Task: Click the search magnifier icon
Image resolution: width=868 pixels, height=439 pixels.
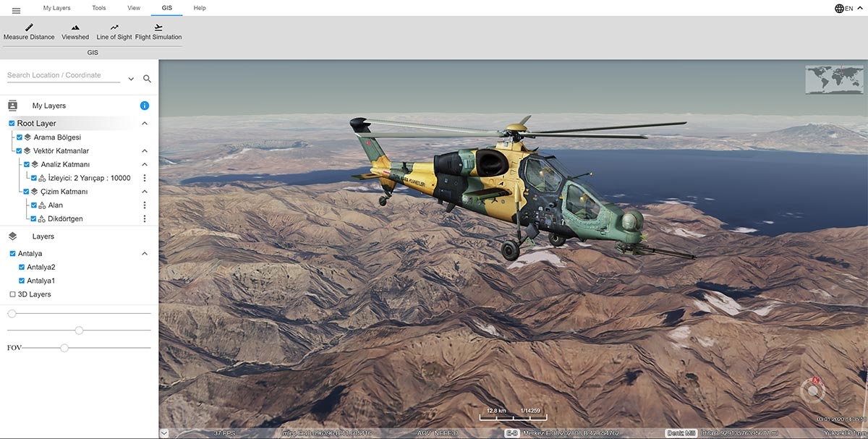Action: pyautogui.click(x=147, y=79)
